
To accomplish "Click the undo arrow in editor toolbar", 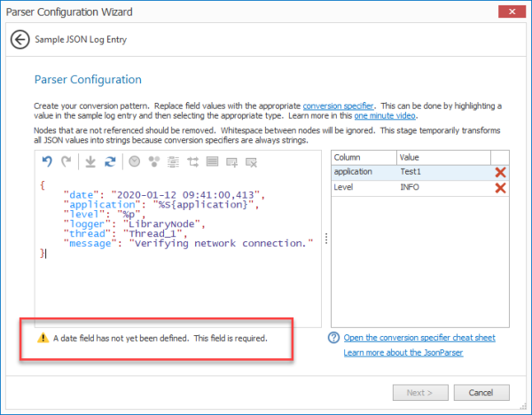I will pos(47,161).
